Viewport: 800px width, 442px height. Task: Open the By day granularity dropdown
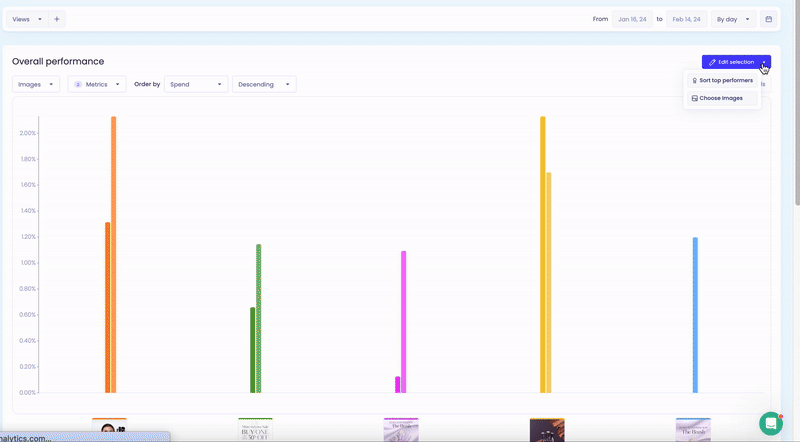click(733, 19)
